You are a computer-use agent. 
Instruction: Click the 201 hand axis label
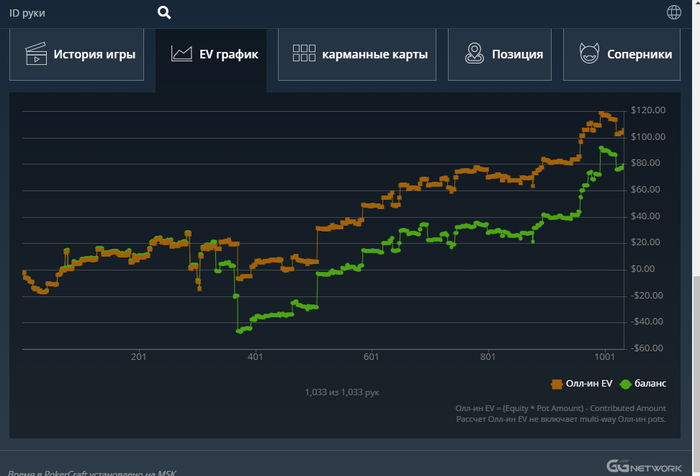click(x=139, y=357)
